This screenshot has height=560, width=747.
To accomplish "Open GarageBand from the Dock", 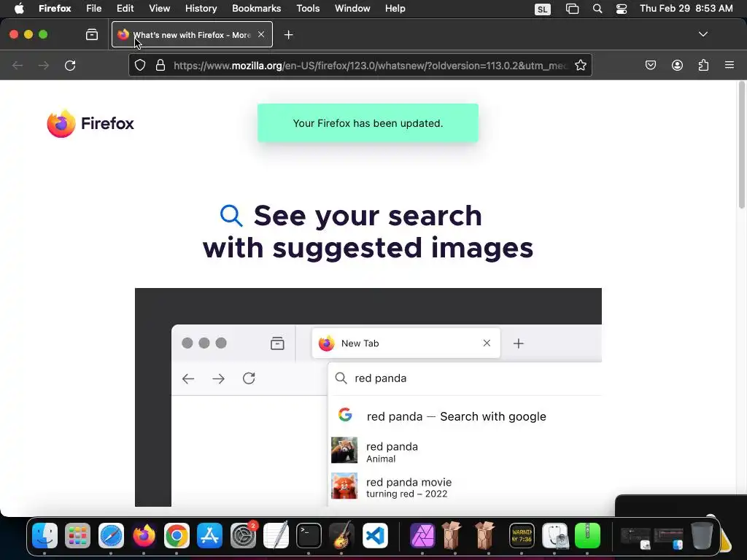I will [x=341, y=536].
